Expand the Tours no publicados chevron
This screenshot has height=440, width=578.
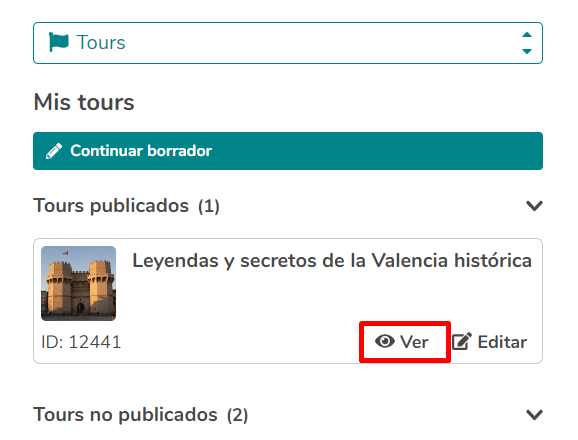(534, 415)
